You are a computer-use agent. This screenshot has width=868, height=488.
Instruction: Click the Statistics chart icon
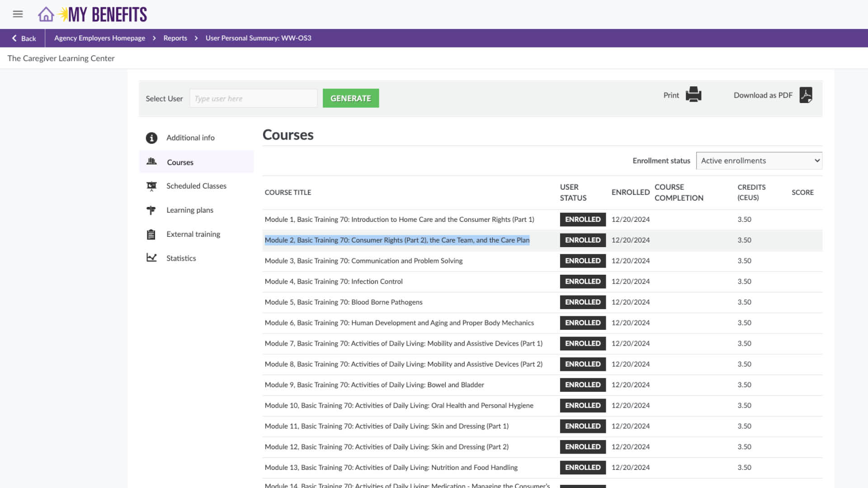(x=151, y=258)
